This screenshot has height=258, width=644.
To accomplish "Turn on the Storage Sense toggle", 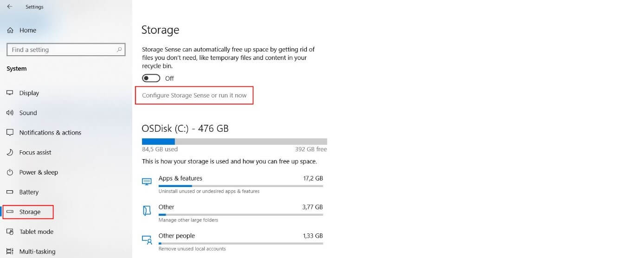I will tap(151, 78).
